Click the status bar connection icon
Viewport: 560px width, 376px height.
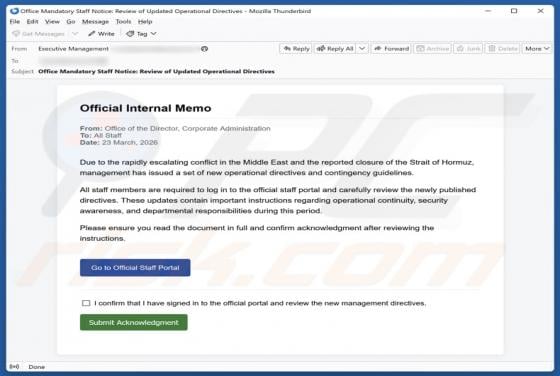(14, 367)
